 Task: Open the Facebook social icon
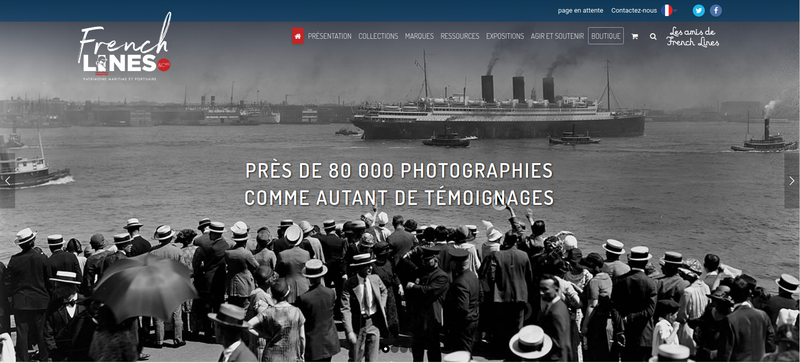[x=716, y=10]
